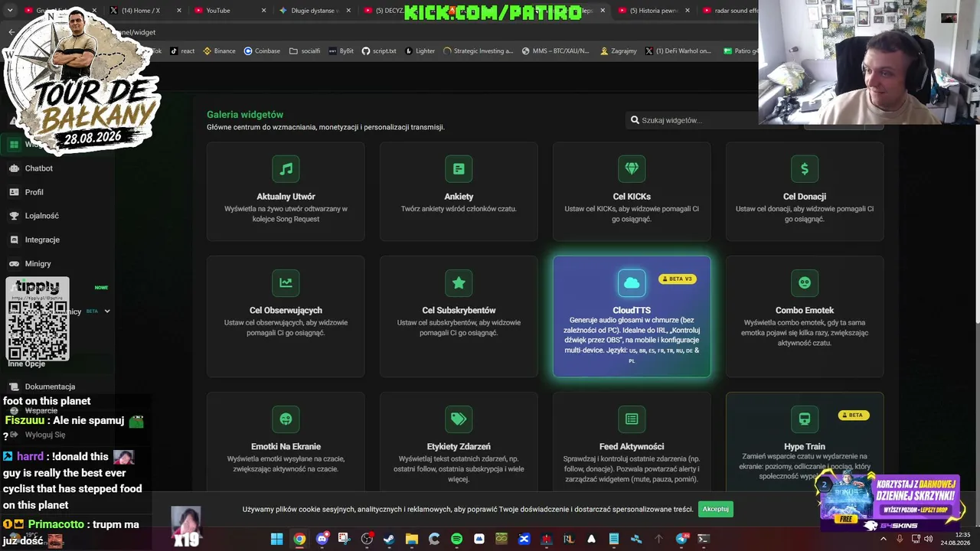The height and width of the screenshot is (551, 980).
Task: Accept cookies with the Akceptuj button
Action: [x=716, y=509]
